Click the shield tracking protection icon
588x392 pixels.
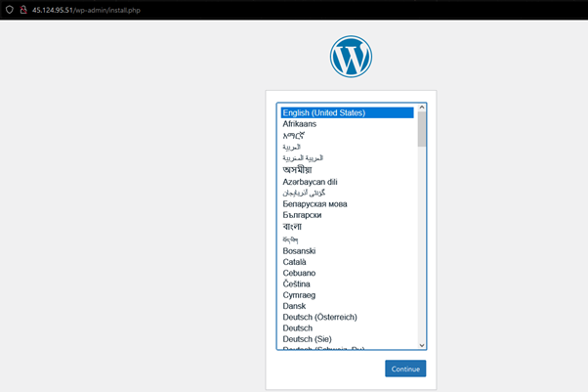[x=10, y=10]
